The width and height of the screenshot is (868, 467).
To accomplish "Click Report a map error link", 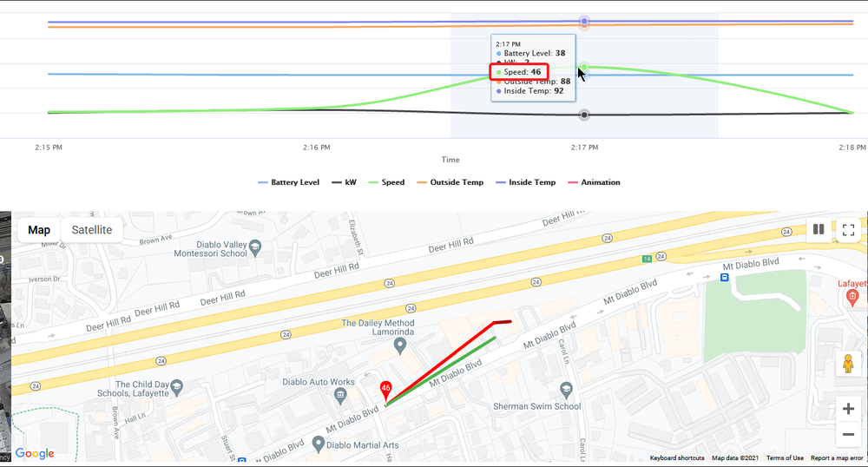I will [x=837, y=458].
